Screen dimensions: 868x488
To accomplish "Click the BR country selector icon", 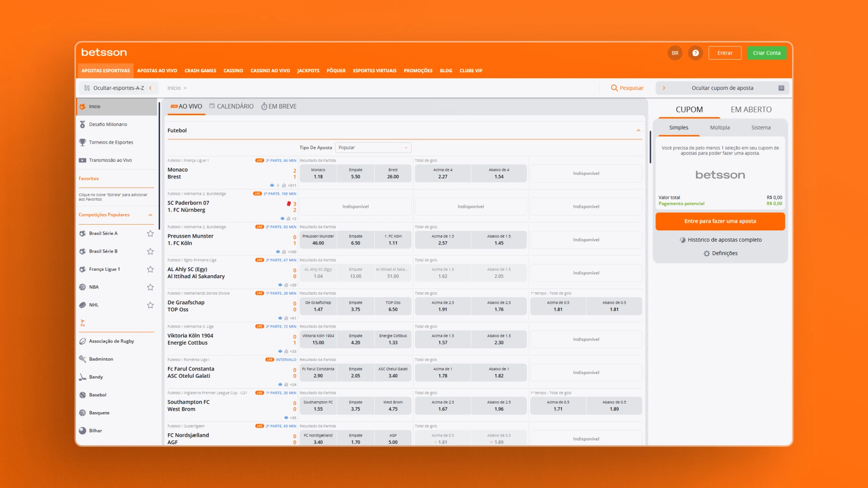I will point(675,53).
